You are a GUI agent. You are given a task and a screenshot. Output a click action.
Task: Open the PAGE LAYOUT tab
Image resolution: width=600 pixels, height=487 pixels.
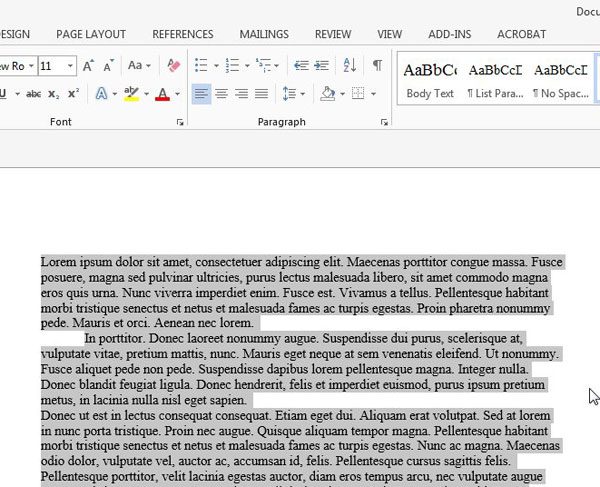[x=91, y=34]
